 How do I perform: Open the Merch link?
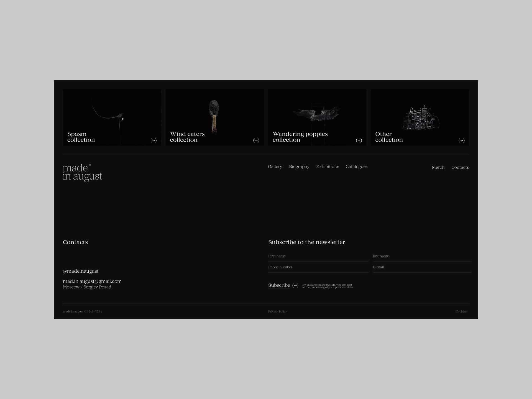click(x=438, y=167)
